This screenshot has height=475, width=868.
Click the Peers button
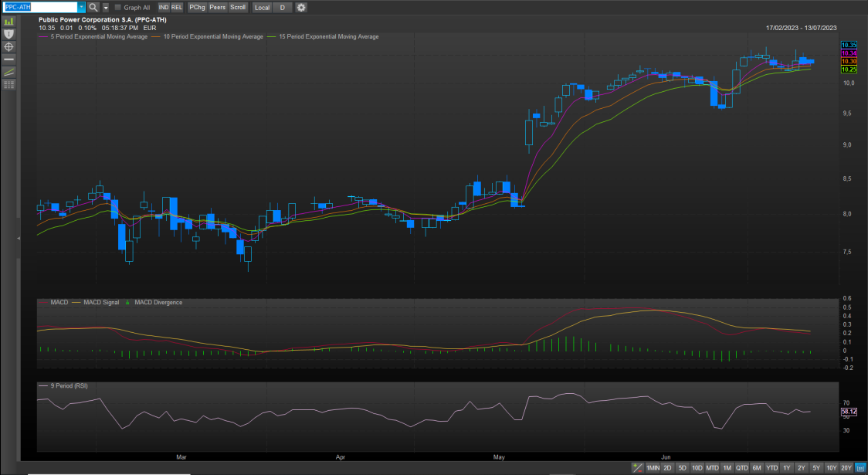218,7
